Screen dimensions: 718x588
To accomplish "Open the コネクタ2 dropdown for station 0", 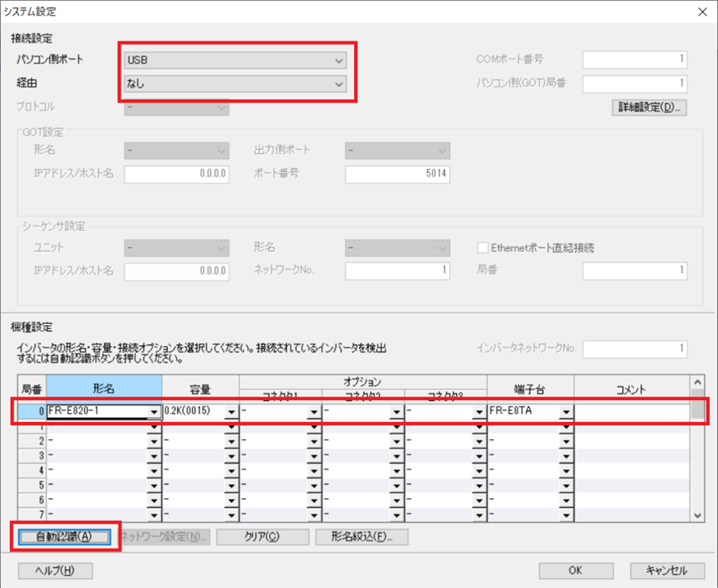I will tap(396, 411).
